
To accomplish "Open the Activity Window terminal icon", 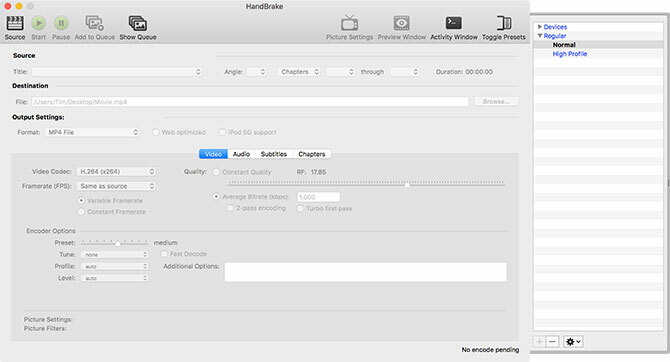I will coord(454,23).
